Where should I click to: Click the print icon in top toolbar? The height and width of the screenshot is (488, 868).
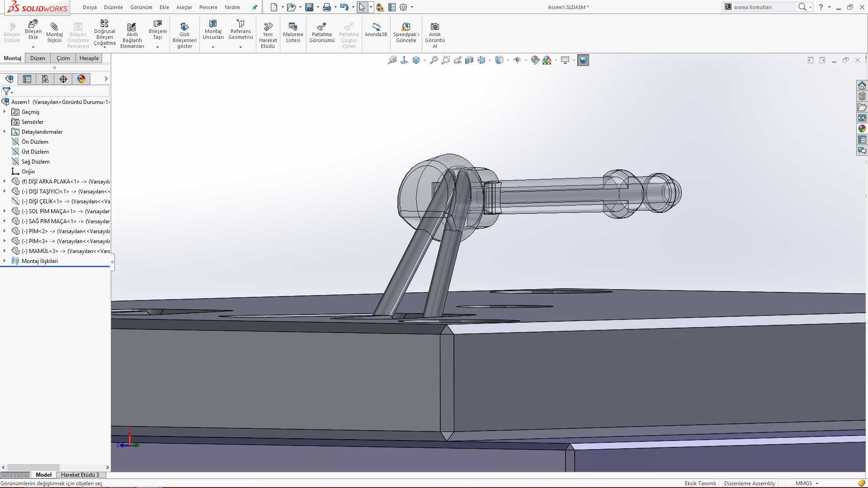pos(326,7)
